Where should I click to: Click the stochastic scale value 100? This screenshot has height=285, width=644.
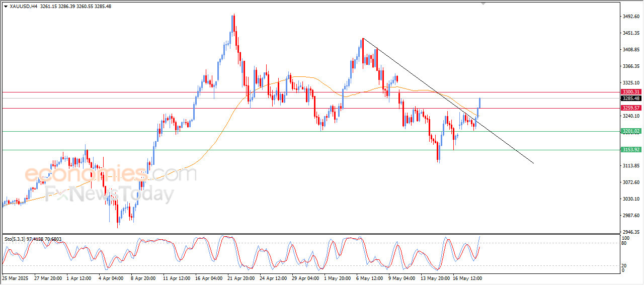(x=626, y=238)
